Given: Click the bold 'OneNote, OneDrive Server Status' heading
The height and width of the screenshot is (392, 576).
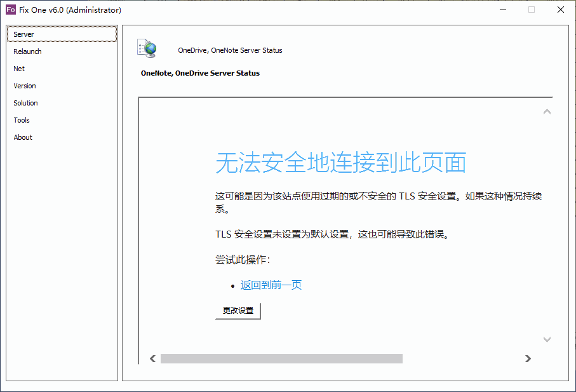Looking at the screenshot, I should coord(200,73).
